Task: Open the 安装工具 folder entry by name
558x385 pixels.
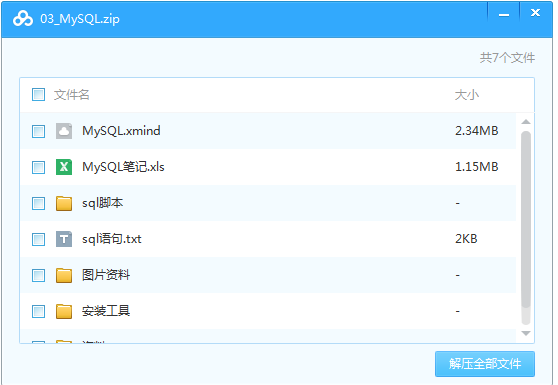Action: coord(106,311)
